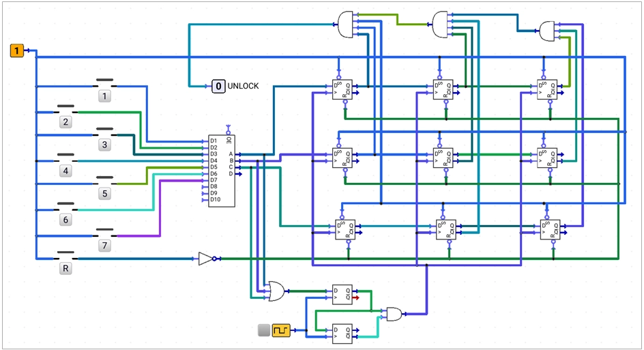This screenshot has width=644, height=350.
Task: Push keypad button 4
Action: [65, 171]
